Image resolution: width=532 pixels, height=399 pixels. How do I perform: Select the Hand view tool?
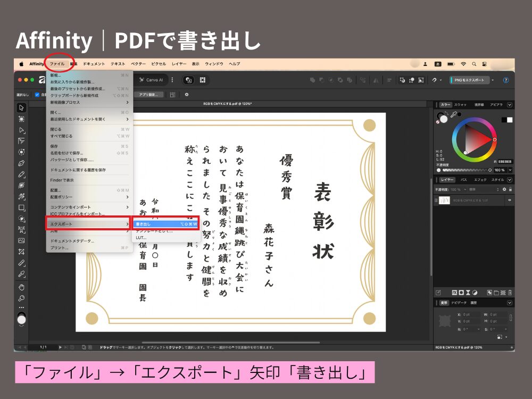click(21, 287)
